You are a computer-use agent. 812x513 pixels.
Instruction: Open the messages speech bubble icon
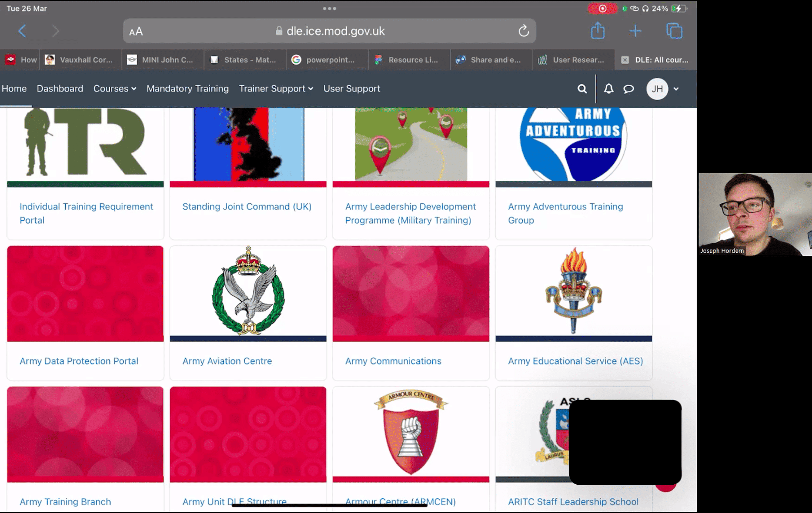click(x=628, y=89)
